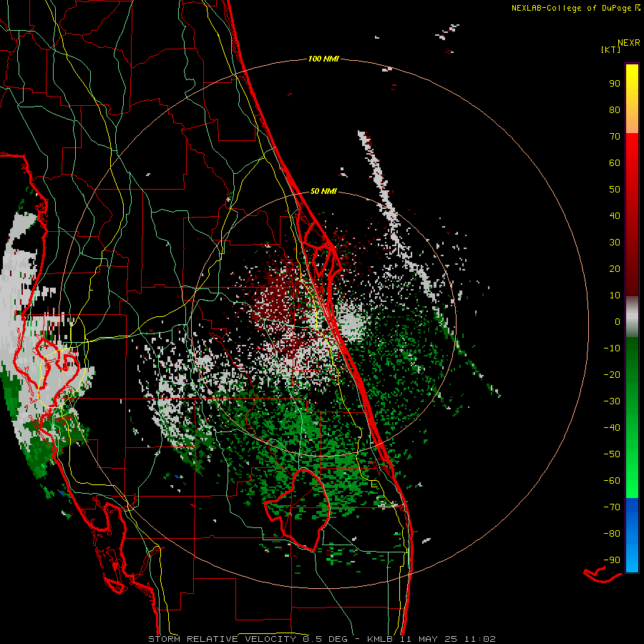Select the 20 value on the velocity scale

pyautogui.click(x=615, y=269)
